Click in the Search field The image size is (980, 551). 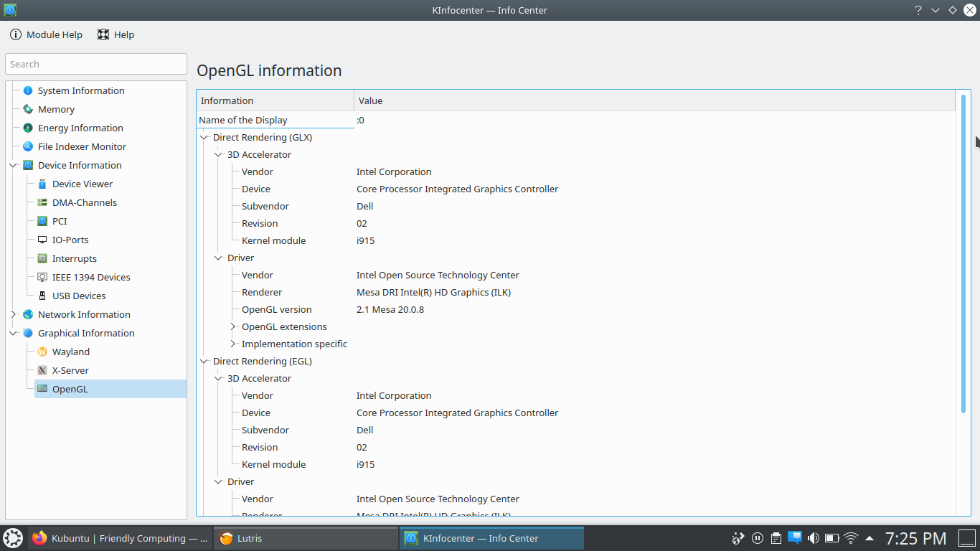95,64
